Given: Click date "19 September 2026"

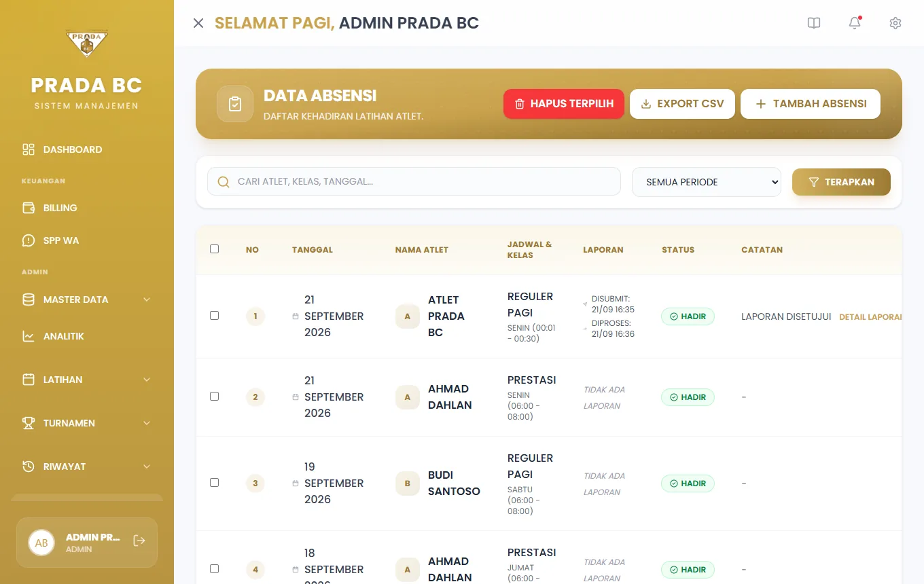Looking at the screenshot, I should 334,483.
